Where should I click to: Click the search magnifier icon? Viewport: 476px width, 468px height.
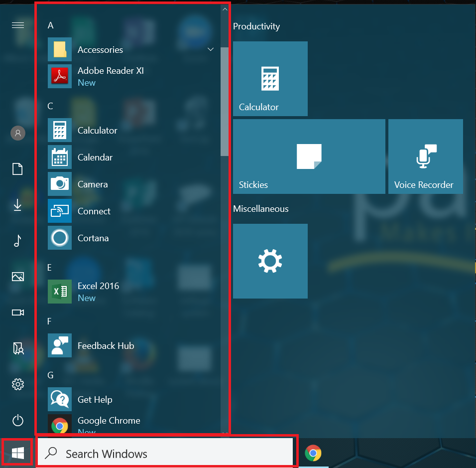[x=51, y=453]
